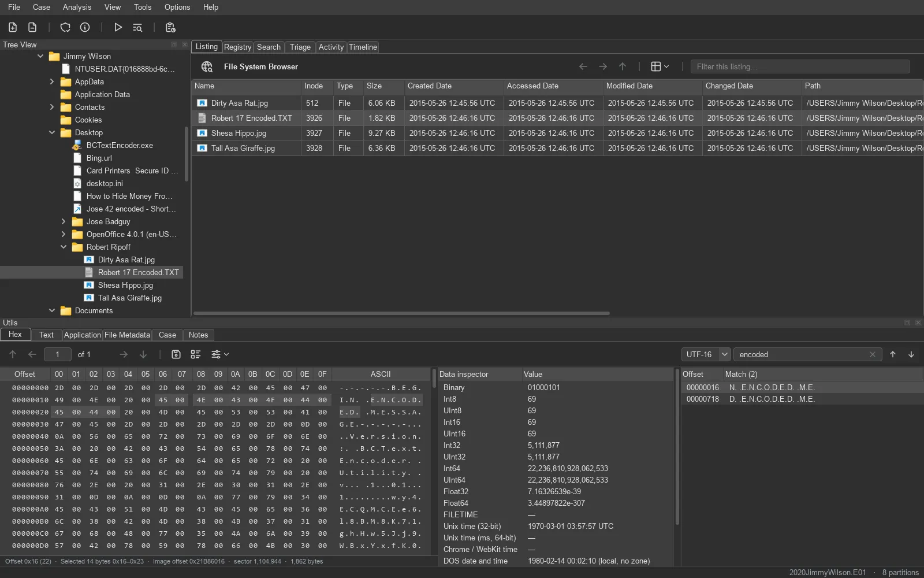The image size is (924, 578).
Task: Navigate up one folder in browser
Action: click(623, 66)
